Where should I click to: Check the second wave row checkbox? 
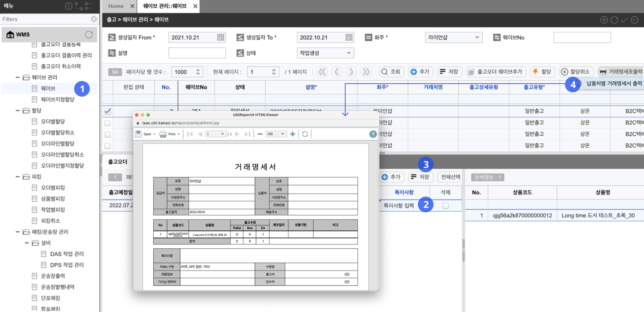[108, 123]
